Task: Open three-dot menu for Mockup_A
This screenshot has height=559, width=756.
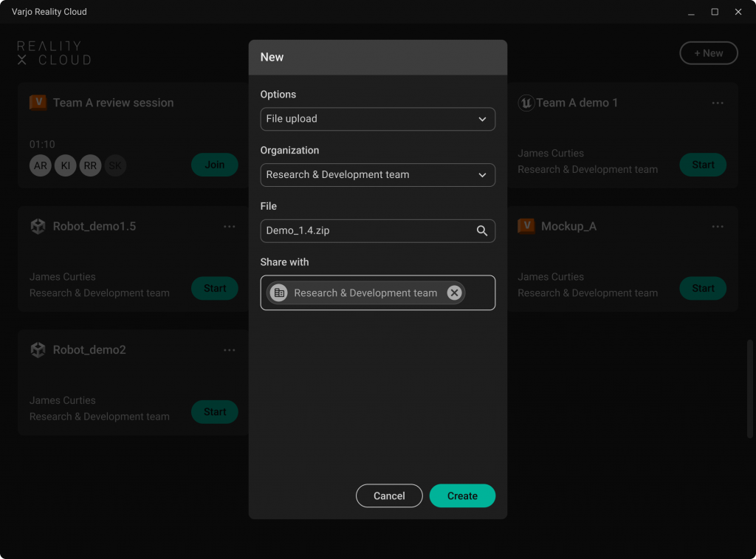Action: [718, 227]
